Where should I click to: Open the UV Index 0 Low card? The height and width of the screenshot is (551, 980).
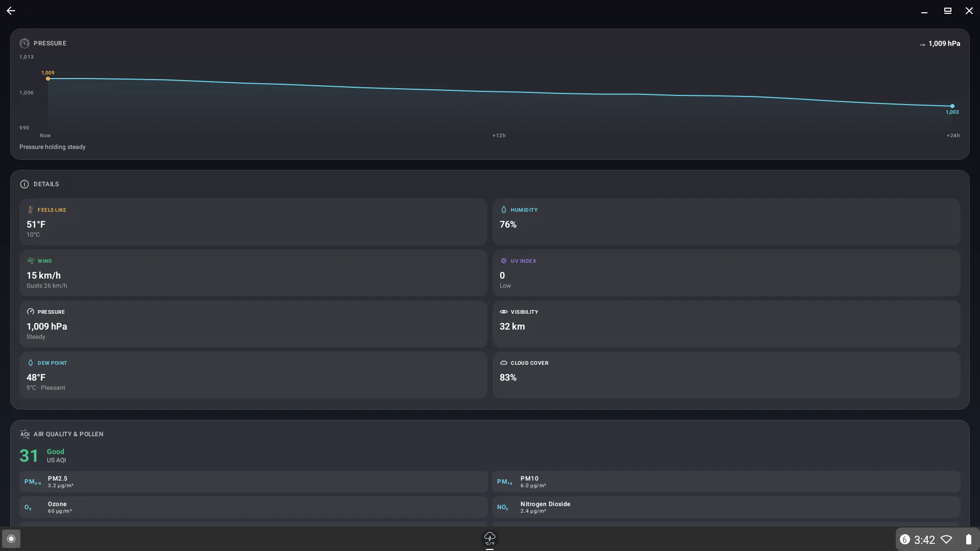tap(726, 273)
